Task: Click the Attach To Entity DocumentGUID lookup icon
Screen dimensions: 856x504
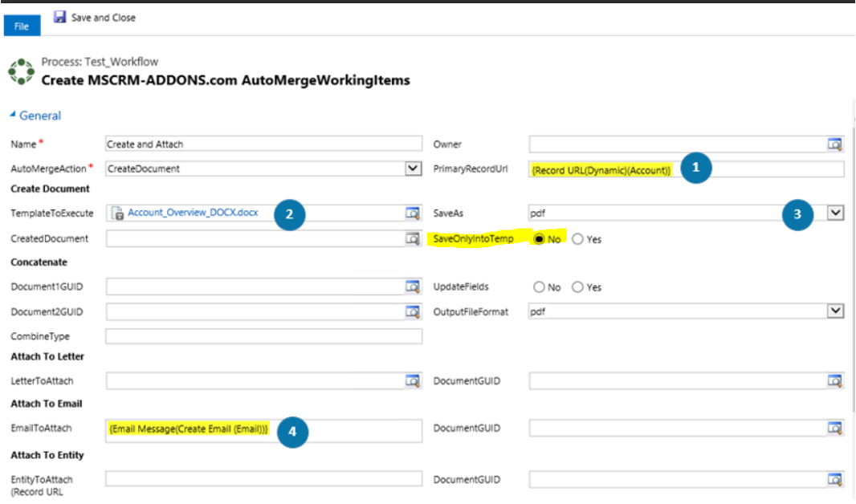Action: [x=834, y=479]
